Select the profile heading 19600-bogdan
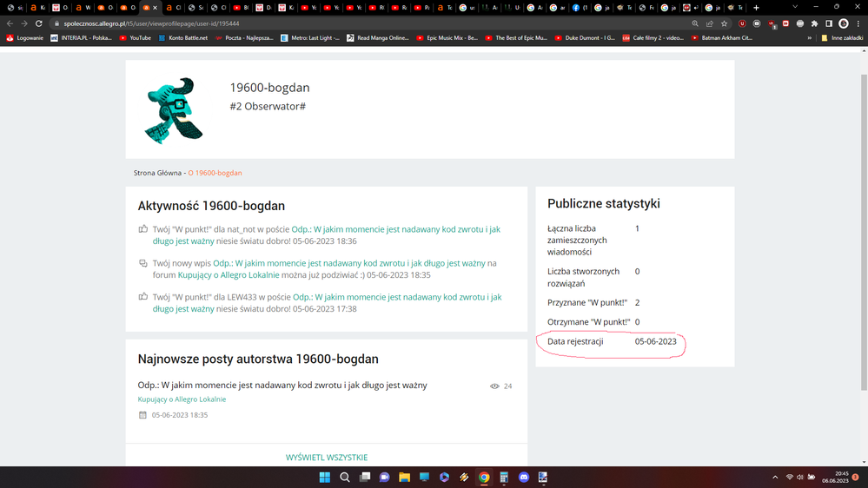This screenshot has width=868, height=488. click(x=269, y=88)
